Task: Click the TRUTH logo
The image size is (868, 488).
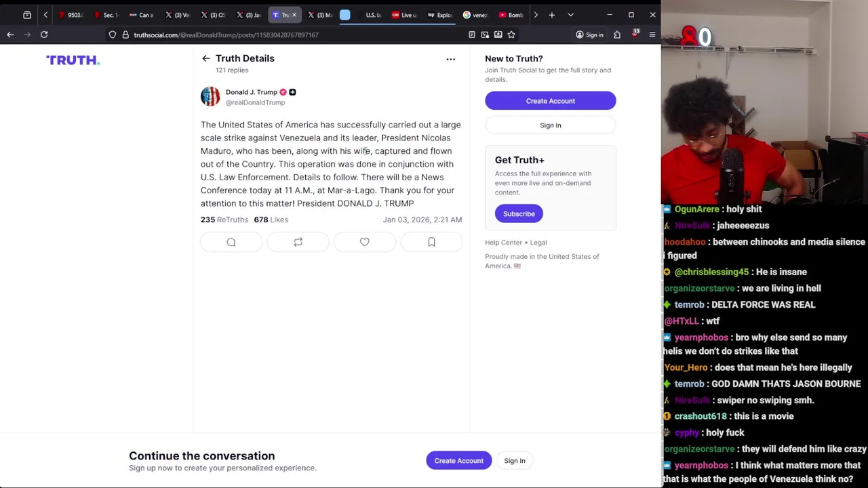Action: click(x=73, y=60)
